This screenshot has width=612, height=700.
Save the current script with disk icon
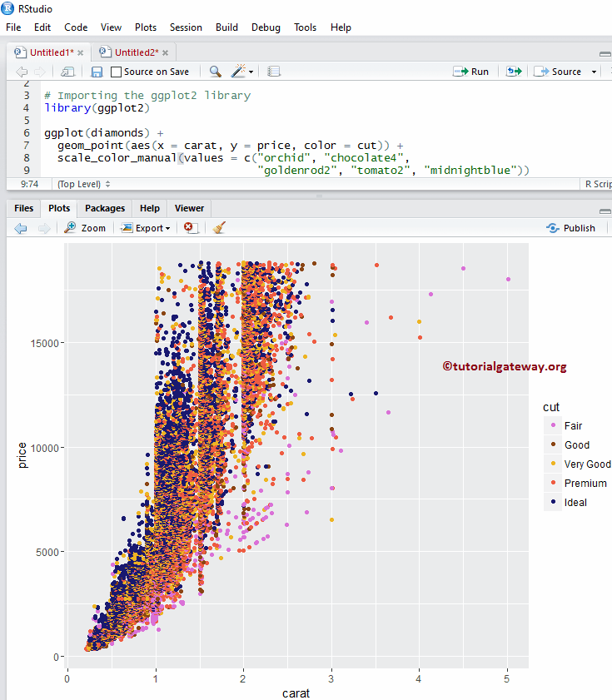click(x=97, y=72)
